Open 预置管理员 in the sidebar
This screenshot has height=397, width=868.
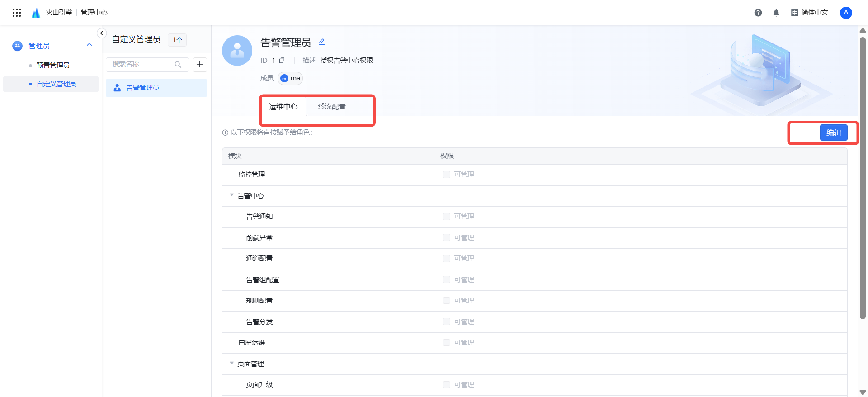(x=53, y=66)
